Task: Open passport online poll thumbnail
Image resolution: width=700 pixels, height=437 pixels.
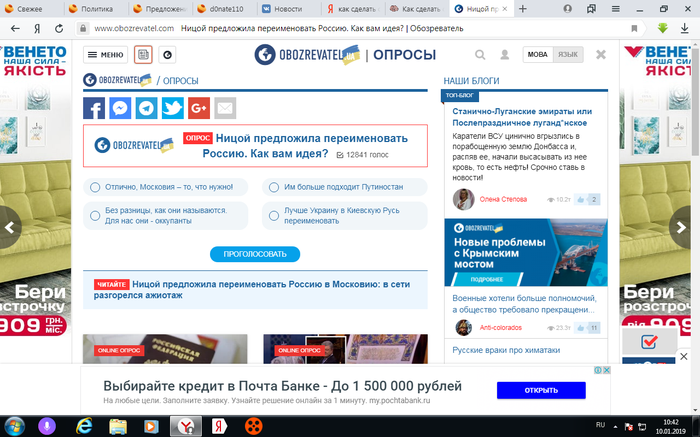Action: 165,349
